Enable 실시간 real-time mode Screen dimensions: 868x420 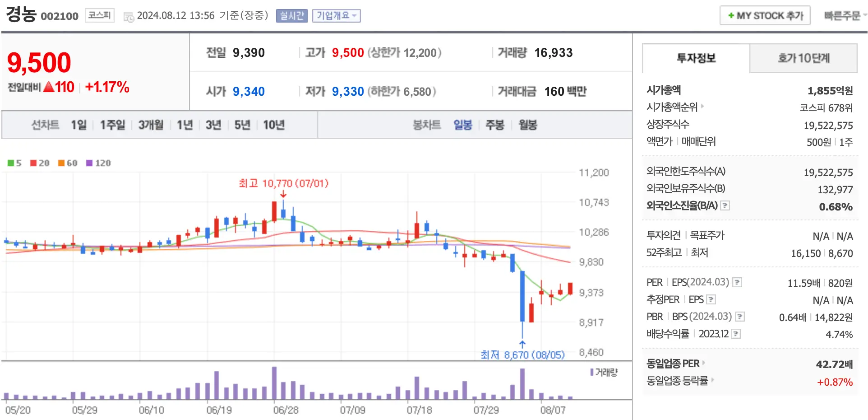click(291, 15)
